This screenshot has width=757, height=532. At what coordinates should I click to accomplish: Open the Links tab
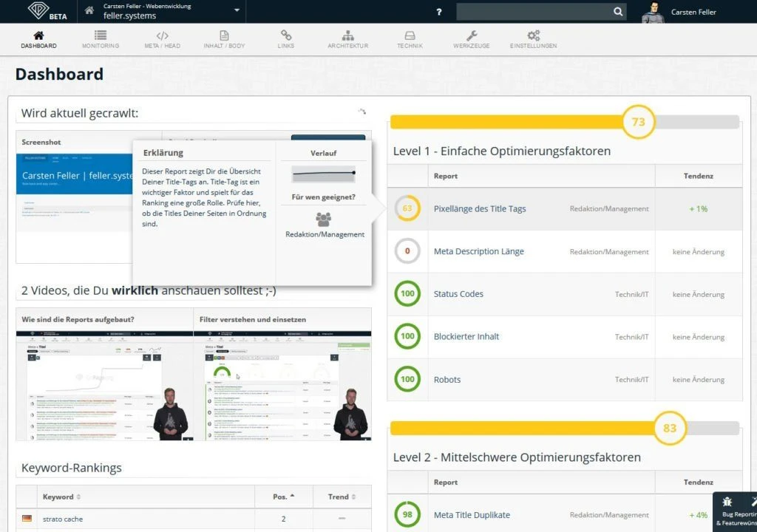pyautogui.click(x=286, y=40)
